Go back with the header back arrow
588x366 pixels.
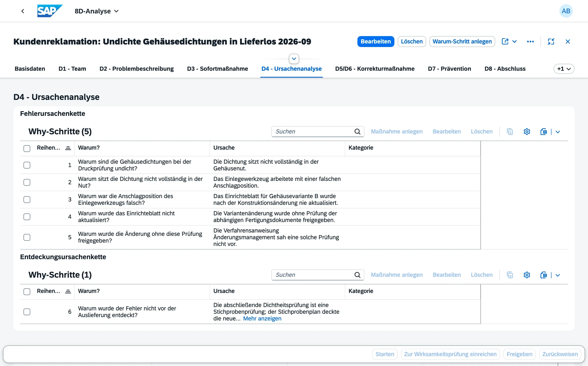(x=23, y=11)
